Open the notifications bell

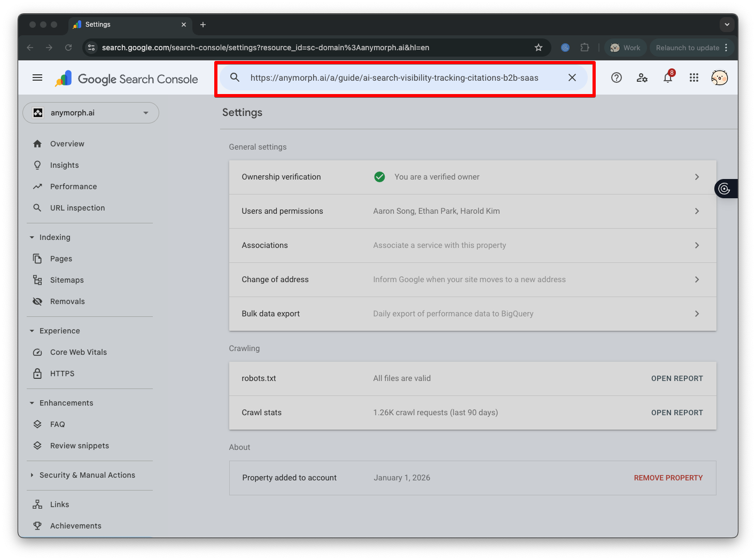point(667,77)
